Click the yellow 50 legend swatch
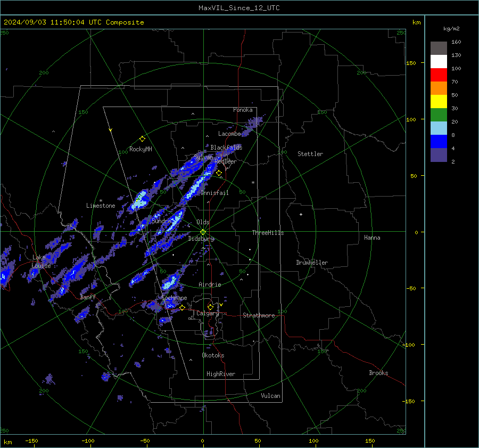 (439, 102)
